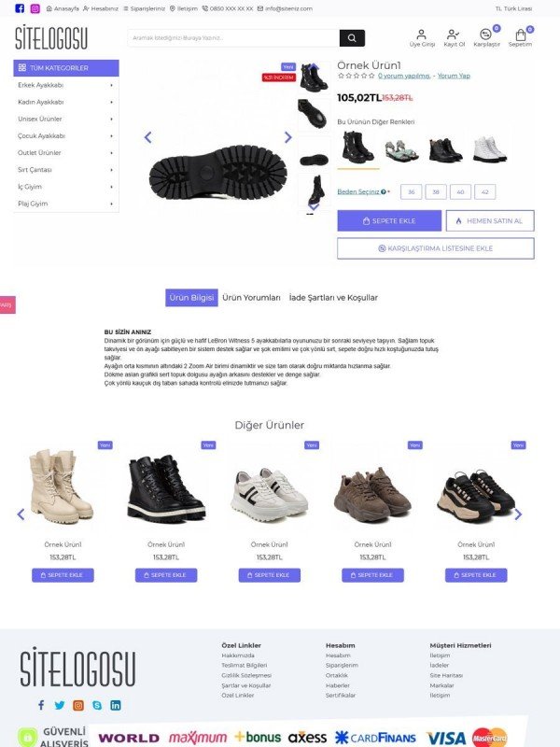560x747 pixels.
Task: Click the search input field
Action: click(x=233, y=38)
